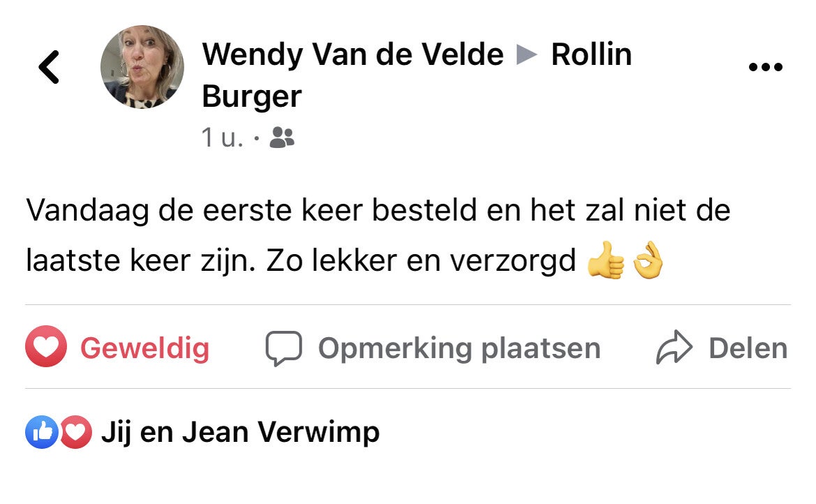Viewport: 816px width, 504px height.
Task: Click the triangle arrow between the names
Action: (526, 54)
